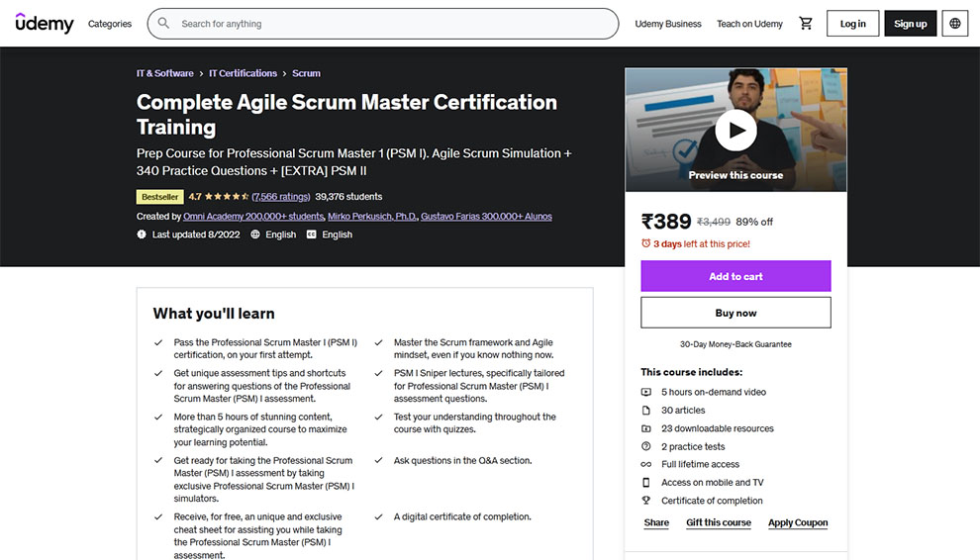Viewport: 980px width, 560px height.
Task: Click the Log in button
Action: [x=852, y=24]
